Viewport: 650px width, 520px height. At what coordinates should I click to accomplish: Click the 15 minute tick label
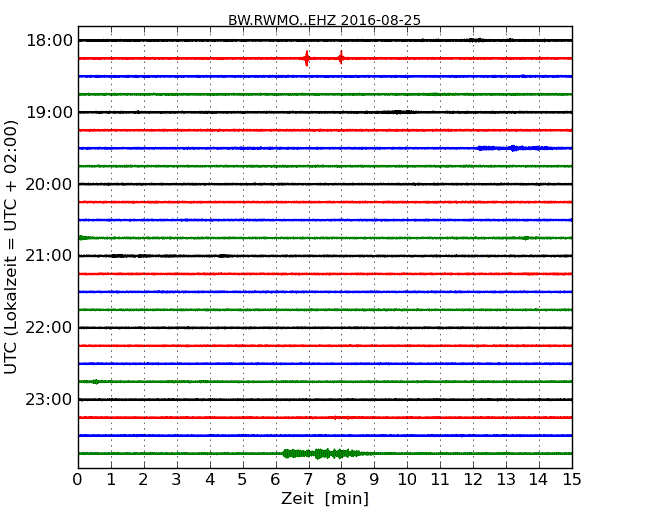(x=572, y=479)
